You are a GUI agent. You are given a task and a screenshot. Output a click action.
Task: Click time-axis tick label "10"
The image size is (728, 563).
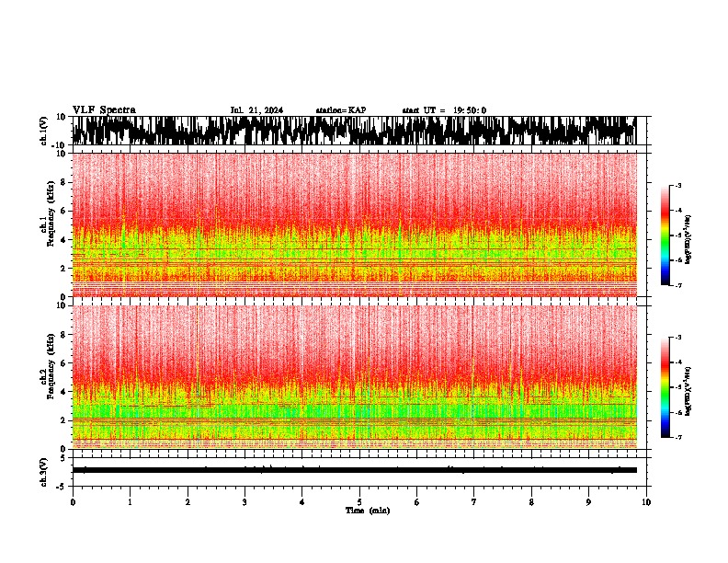646,502
